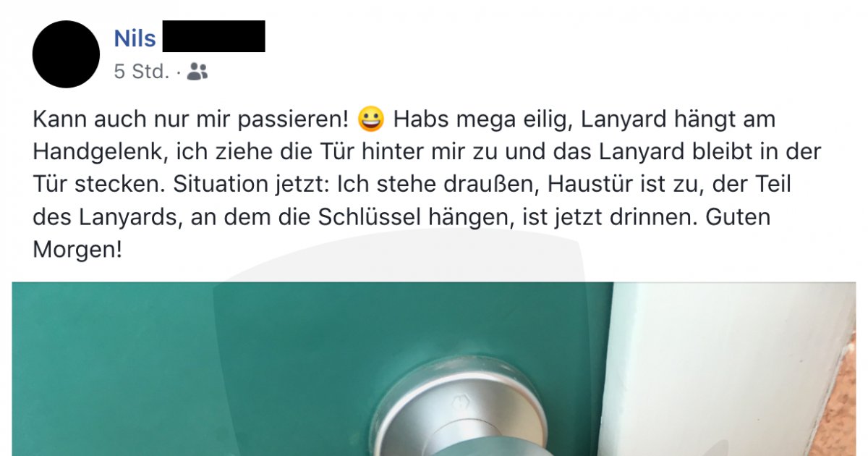
Task: Click the 'Kann auch nur mir passieren!' sentence
Action: [x=195, y=119]
